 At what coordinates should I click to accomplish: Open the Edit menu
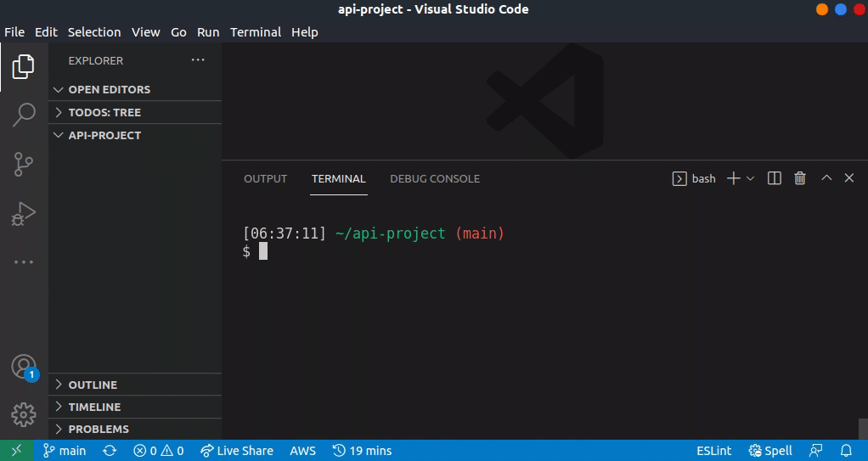(x=46, y=32)
